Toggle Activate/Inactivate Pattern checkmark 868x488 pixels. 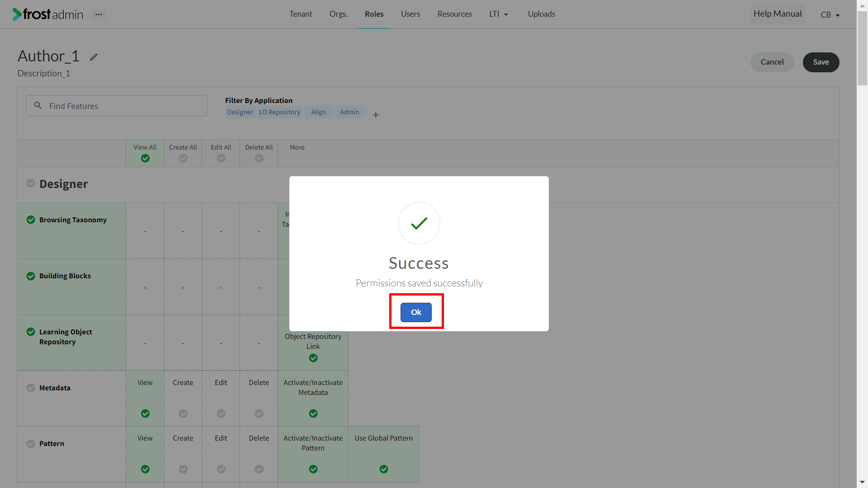tap(313, 469)
